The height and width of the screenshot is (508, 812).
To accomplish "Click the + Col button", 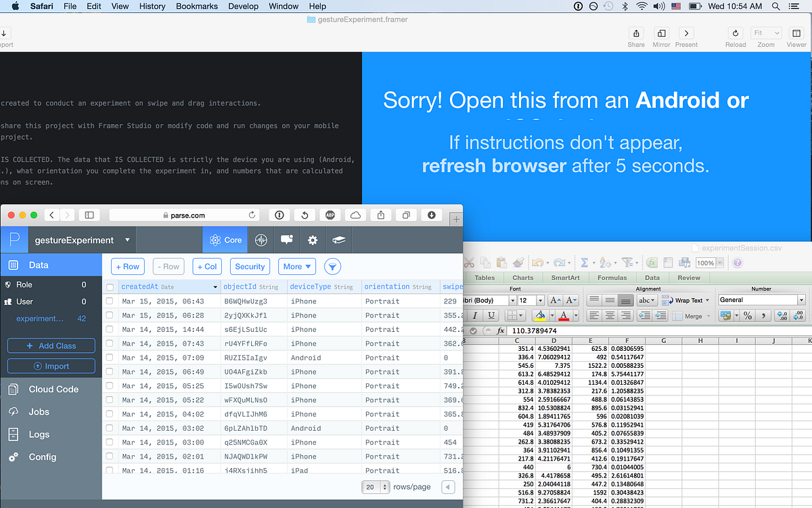I will point(207,267).
